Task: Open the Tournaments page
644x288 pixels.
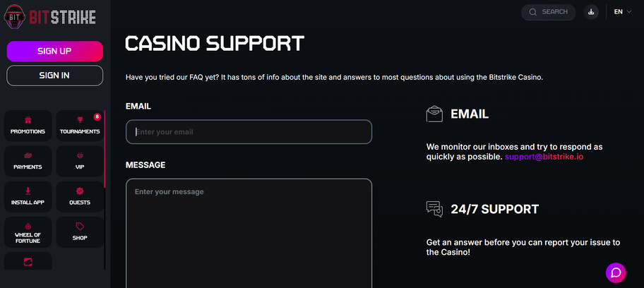Action: pos(80,126)
